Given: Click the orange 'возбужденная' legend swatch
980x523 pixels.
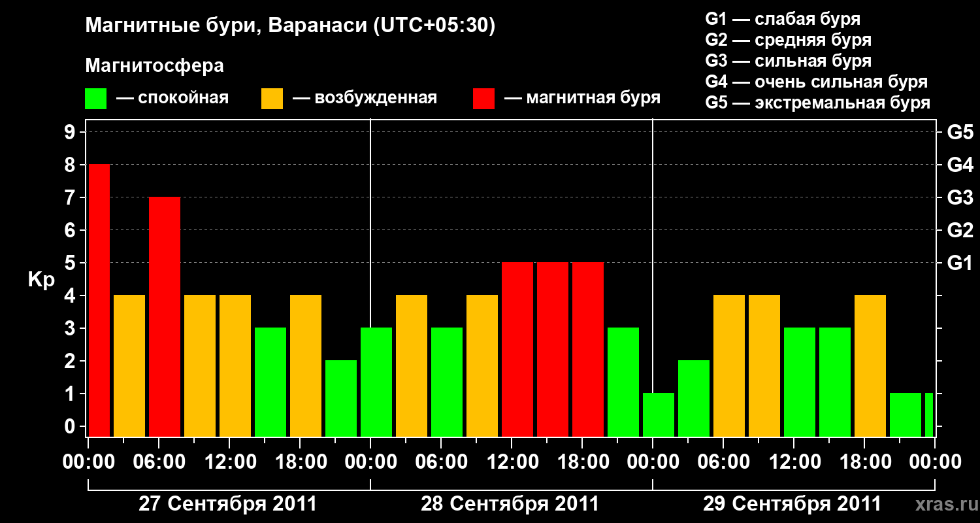Looking at the screenshot, I should (272, 99).
